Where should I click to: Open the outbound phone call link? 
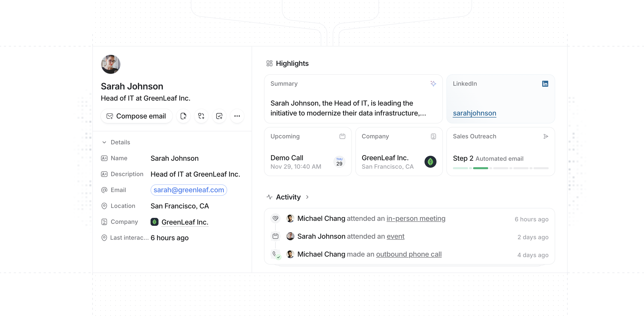tap(409, 254)
